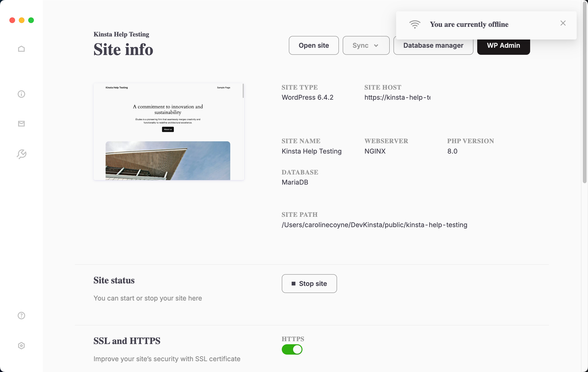This screenshot has width=588, height=372.
Task: Click the stop square icon beside Stop site
Action: [x=294, y=283]
